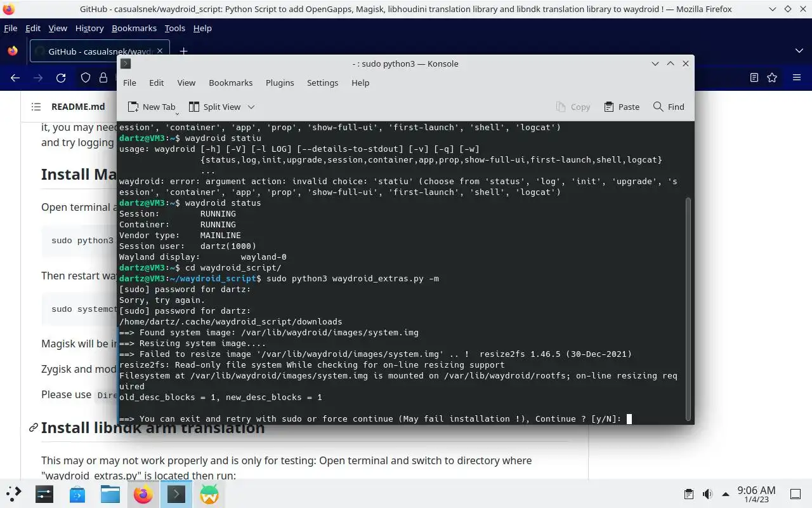
Task: Open clipboard tray icon
Action: (689, 494)
